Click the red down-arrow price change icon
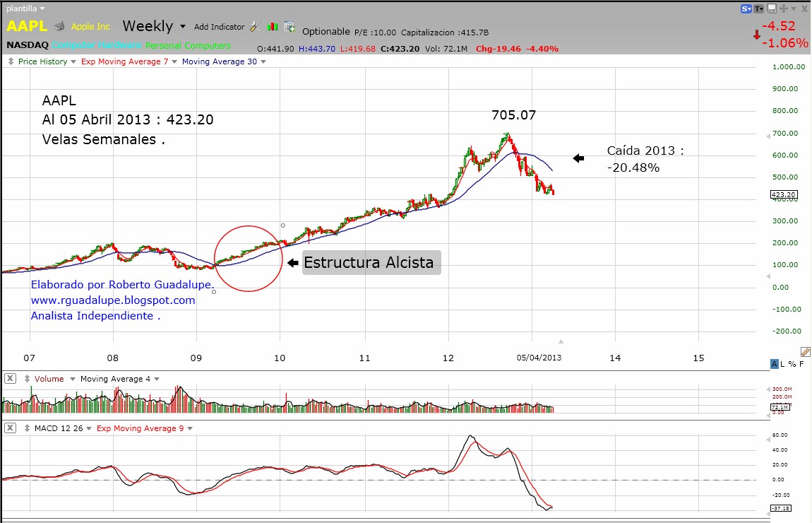Screen dimensions: 812x523 (757, 35)
